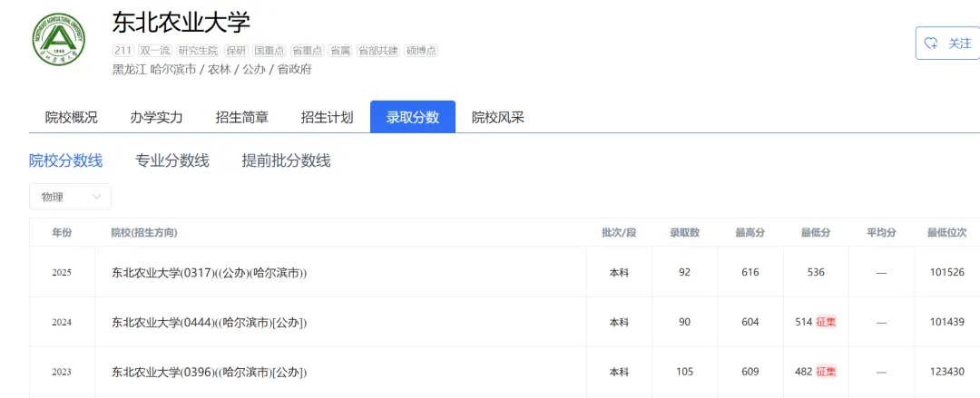Follow the school with 关注 button
The width and height of the screenshot is (980, 398).
click(948, 44)
